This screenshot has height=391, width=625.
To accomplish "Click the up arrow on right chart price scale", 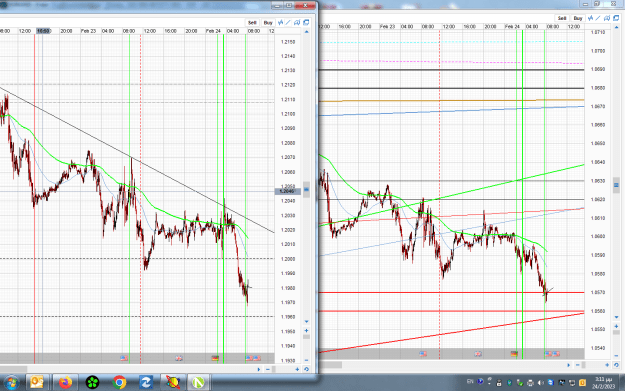I will pyautogui.click(x=616, y=27).
